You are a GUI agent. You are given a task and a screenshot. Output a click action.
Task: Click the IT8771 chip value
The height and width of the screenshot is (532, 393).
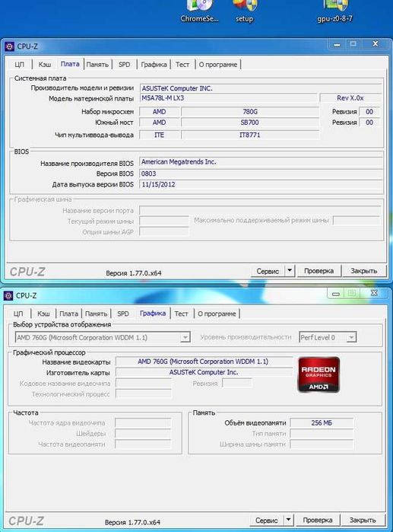click(250, 135)
